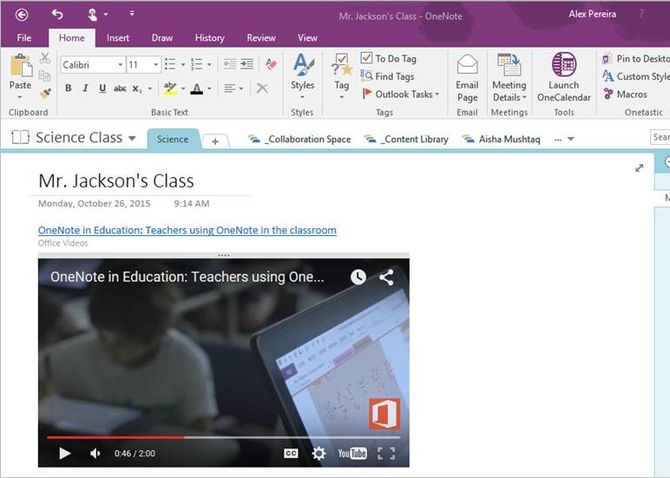Click the Back arrow in title bar
Screen dimensions: 670x478
(x=22, y=15)
